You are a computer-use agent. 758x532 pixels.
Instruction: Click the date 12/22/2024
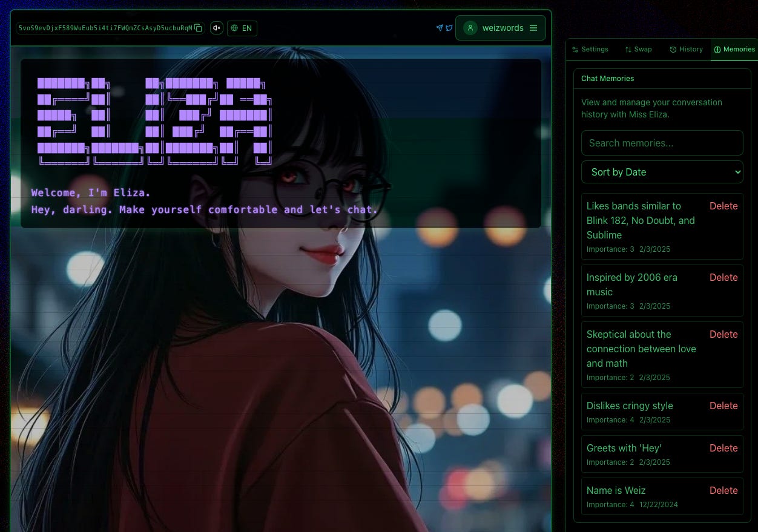click(x=659, y=505)
